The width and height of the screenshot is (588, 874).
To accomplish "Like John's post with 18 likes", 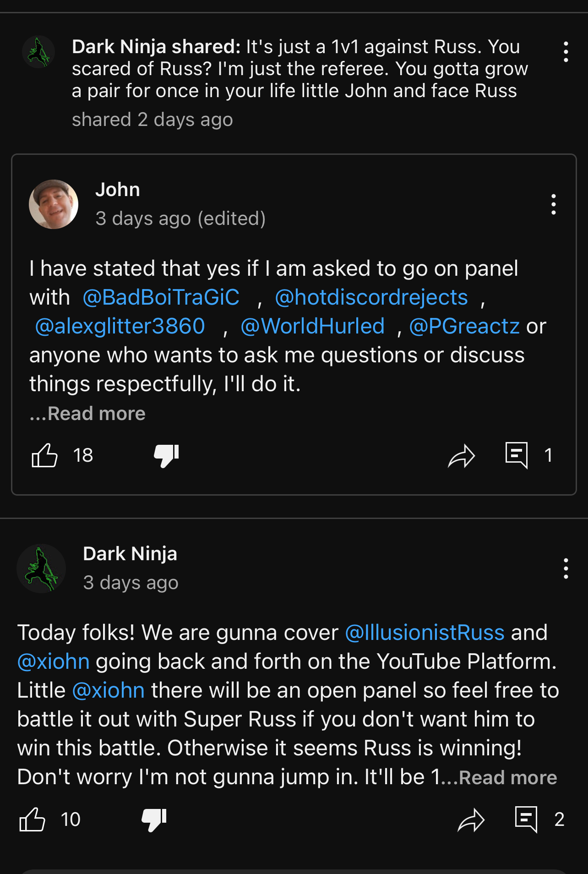I will [x=44, y=455].
